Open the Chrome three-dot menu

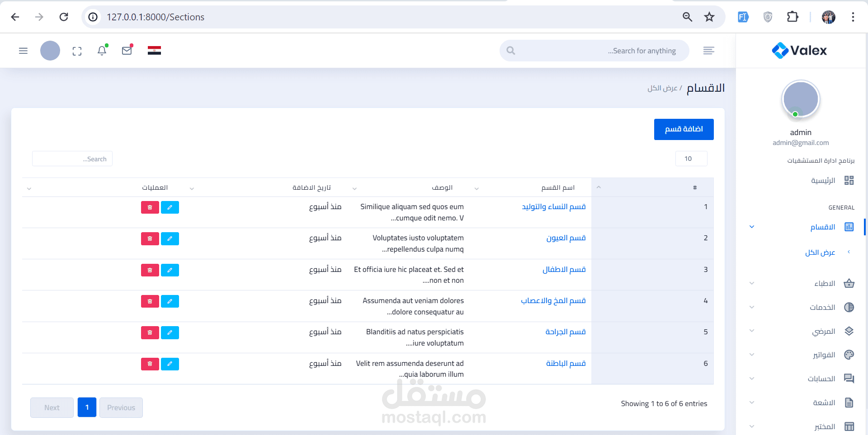click(853, 17)
